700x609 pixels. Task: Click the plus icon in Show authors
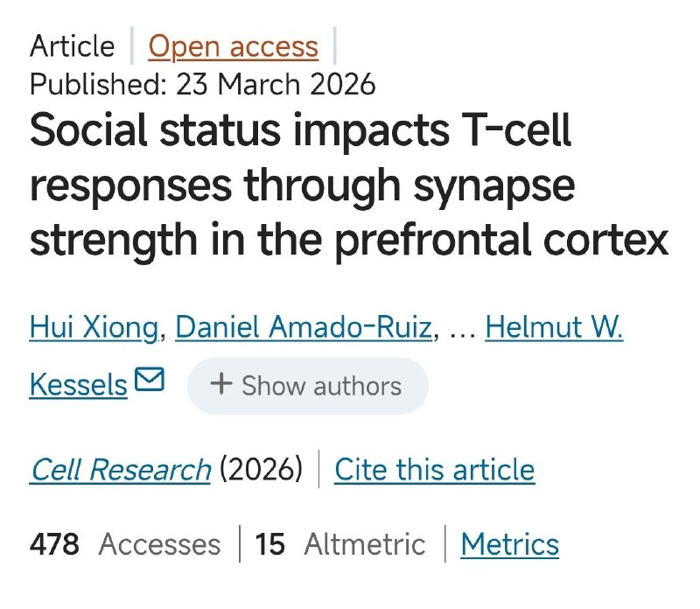coord(221,385)
